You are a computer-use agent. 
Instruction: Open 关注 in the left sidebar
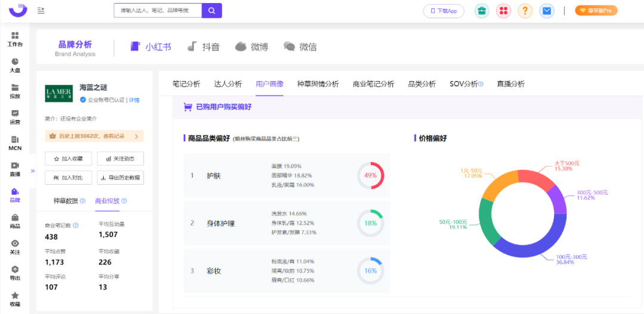tap(15, 247)
